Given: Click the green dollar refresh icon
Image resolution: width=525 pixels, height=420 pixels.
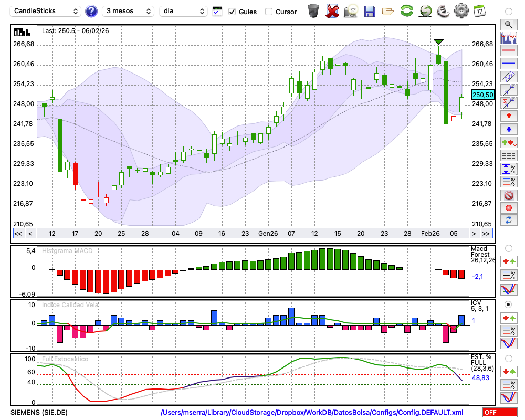Looking at the screenshot, I should point(425,11).
